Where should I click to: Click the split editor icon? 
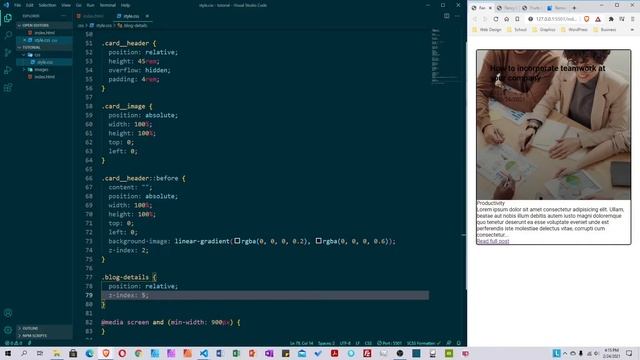[x=447, y=16]
